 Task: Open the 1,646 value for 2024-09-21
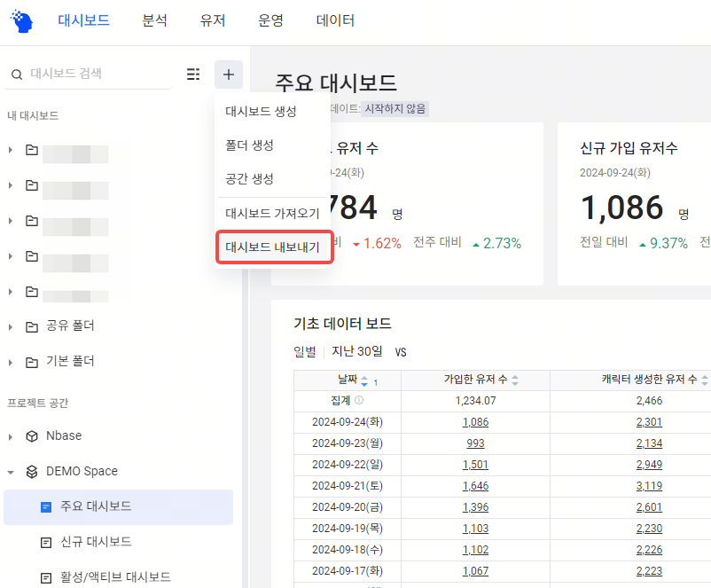click(x=475, y=486)
